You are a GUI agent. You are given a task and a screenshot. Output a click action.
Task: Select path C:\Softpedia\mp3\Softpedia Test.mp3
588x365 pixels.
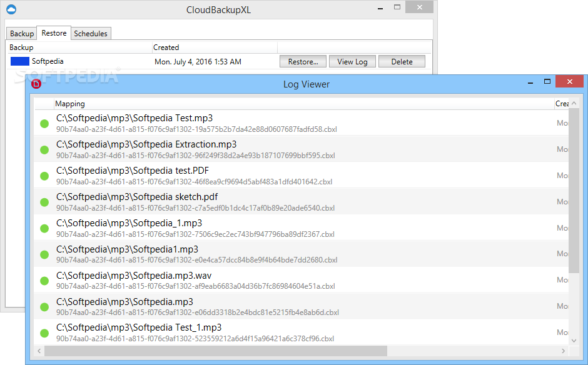[134, 118]
